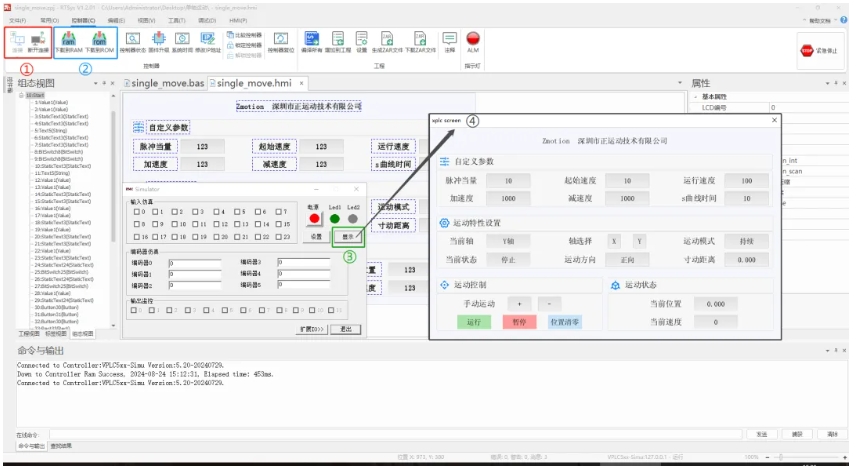Click the online command (在线命令) input field
856x471 pixels.
[395, 434]
